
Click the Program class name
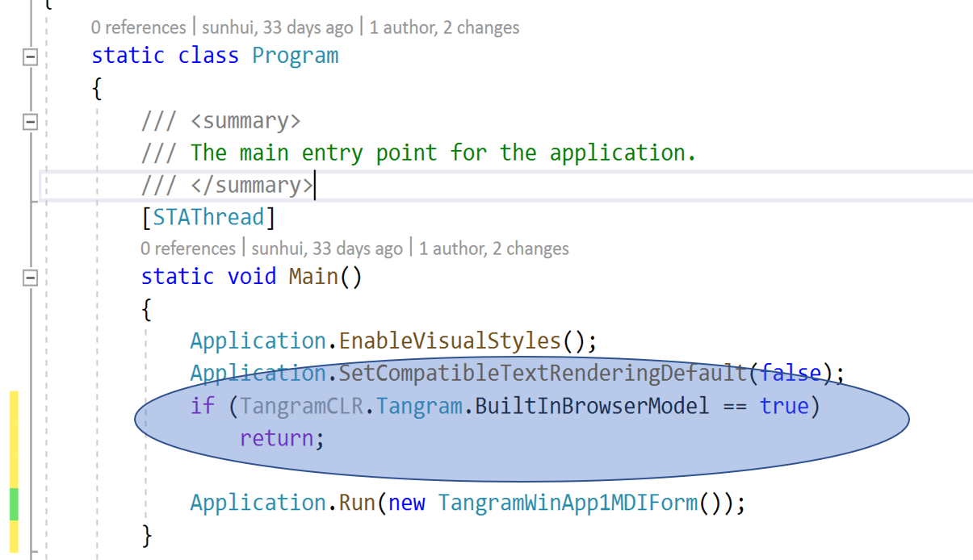[x=295, y=56]
